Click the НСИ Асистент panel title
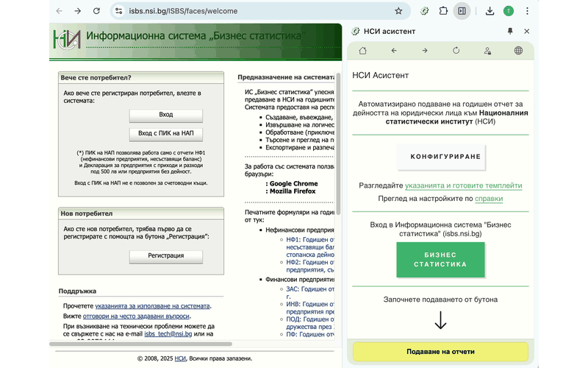Screen dimensions: 588x368 tap(380, 76)
